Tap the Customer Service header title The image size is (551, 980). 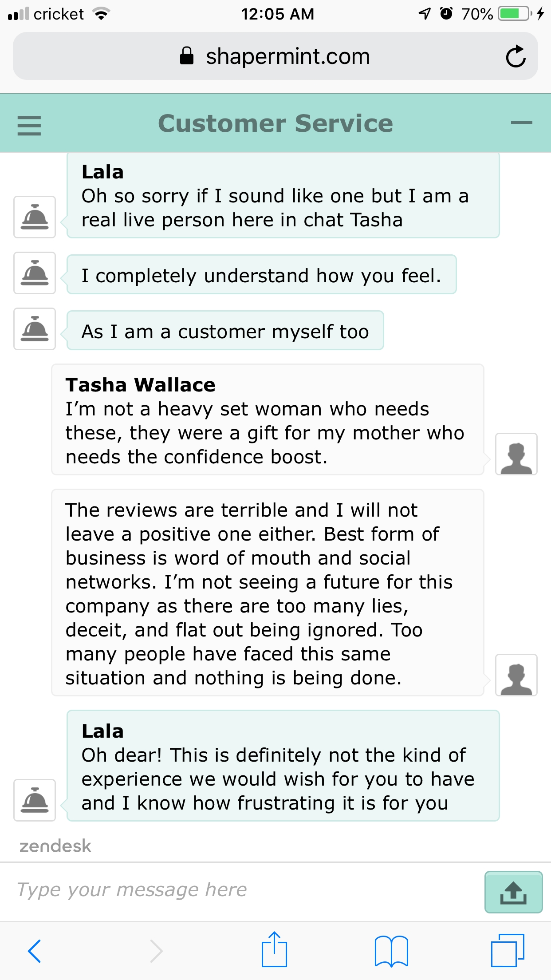pyautogui.click(x=275, y=123)
